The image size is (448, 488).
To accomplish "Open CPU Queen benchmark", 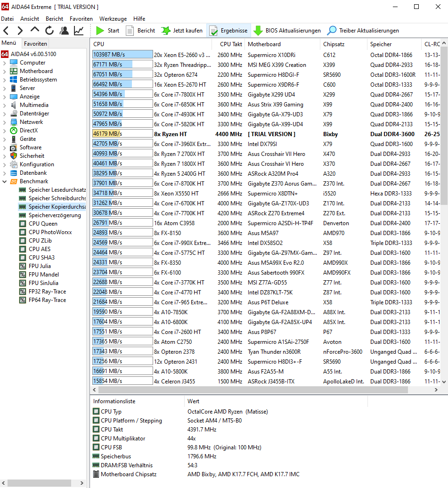I will pyautogui.click(x=43, y=224).
